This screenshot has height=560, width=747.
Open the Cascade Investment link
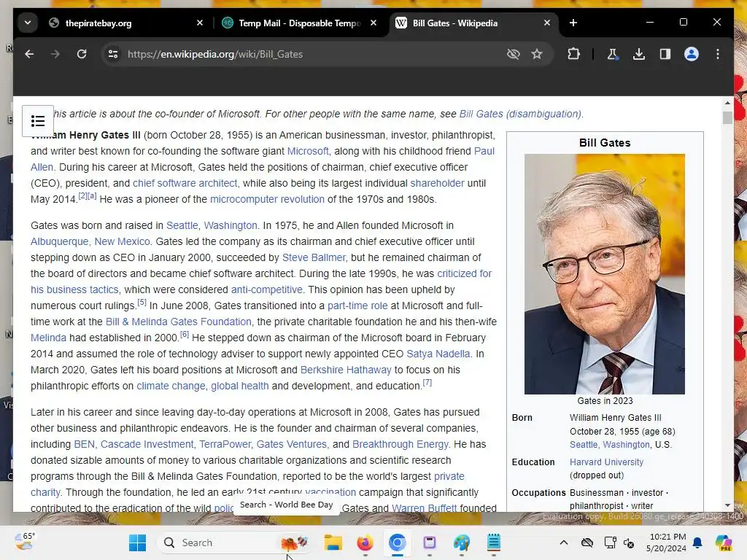[x=147, y=444]
